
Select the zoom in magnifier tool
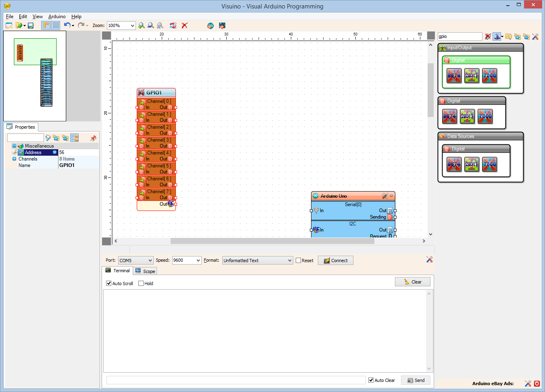click(141, 25)
